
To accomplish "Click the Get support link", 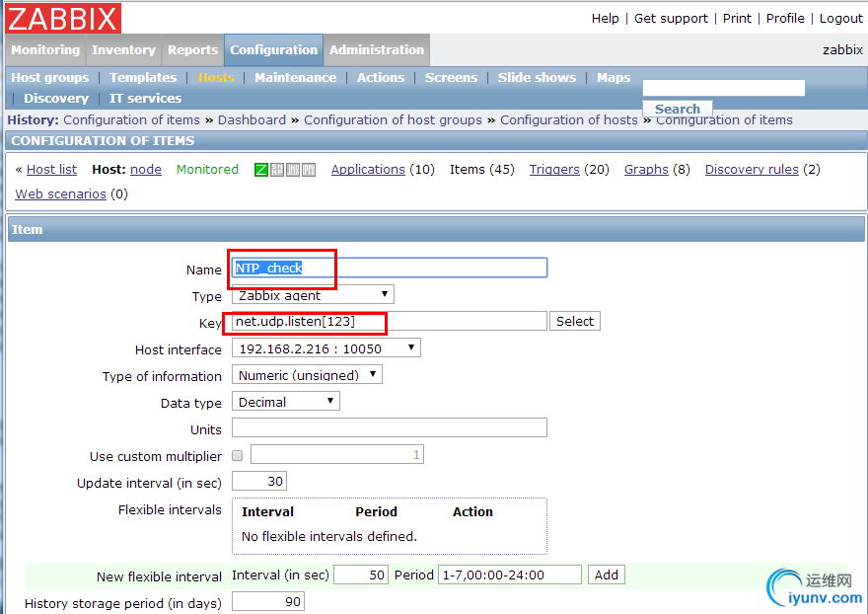I will (671, 19).
